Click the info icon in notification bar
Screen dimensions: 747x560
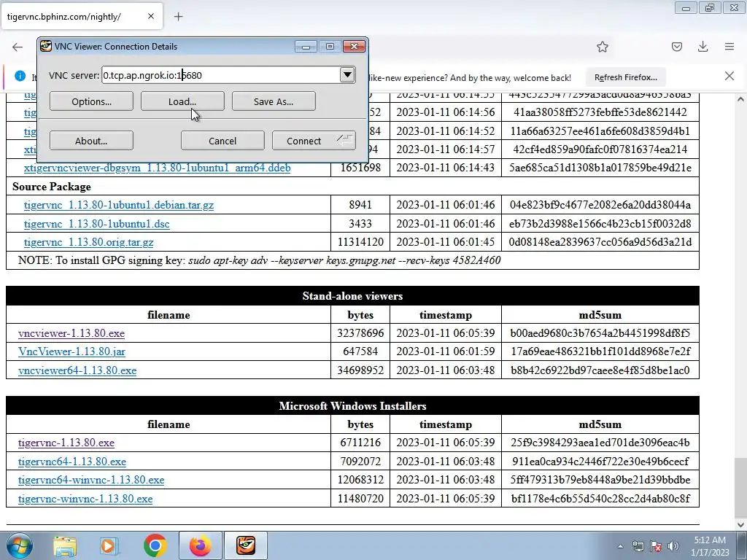coord(20,76)
